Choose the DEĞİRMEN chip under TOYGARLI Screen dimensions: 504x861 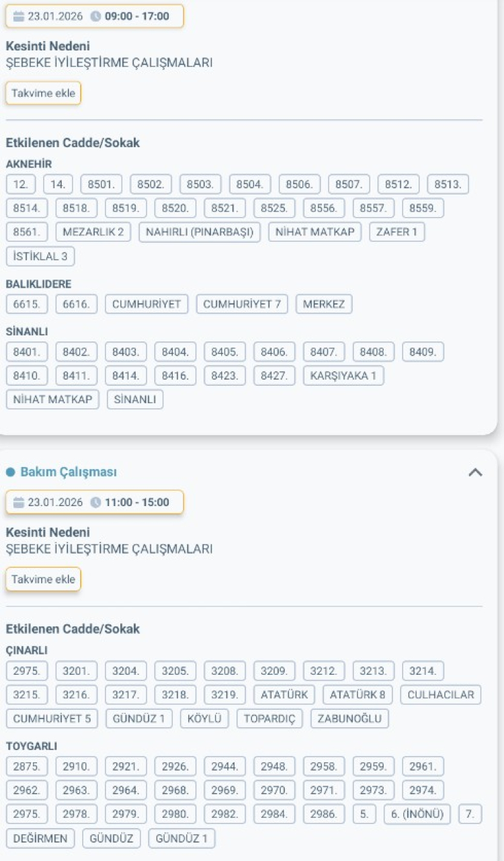(x=40, y=839)
